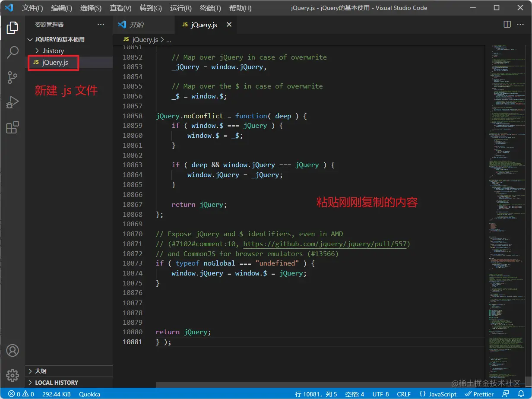The image size is (532, 399).
Task: Show errors and warnings in status bar
Action: [x=21, y=394]
